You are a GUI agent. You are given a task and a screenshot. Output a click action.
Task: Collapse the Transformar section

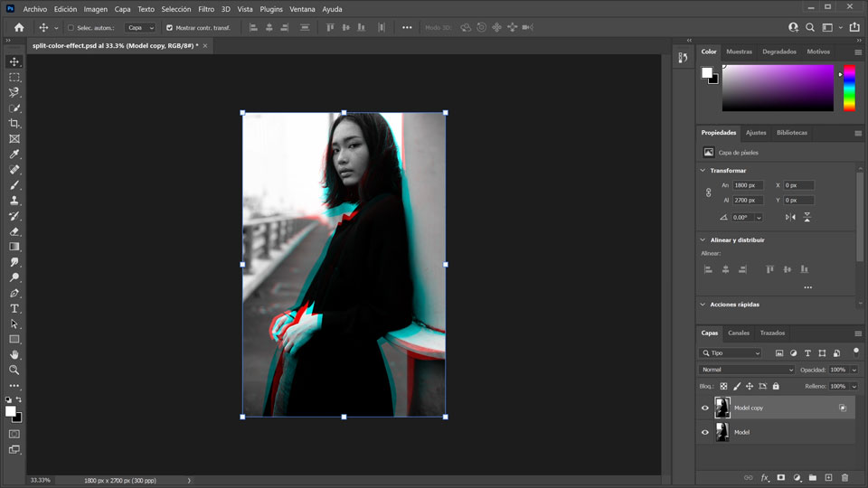703,170
